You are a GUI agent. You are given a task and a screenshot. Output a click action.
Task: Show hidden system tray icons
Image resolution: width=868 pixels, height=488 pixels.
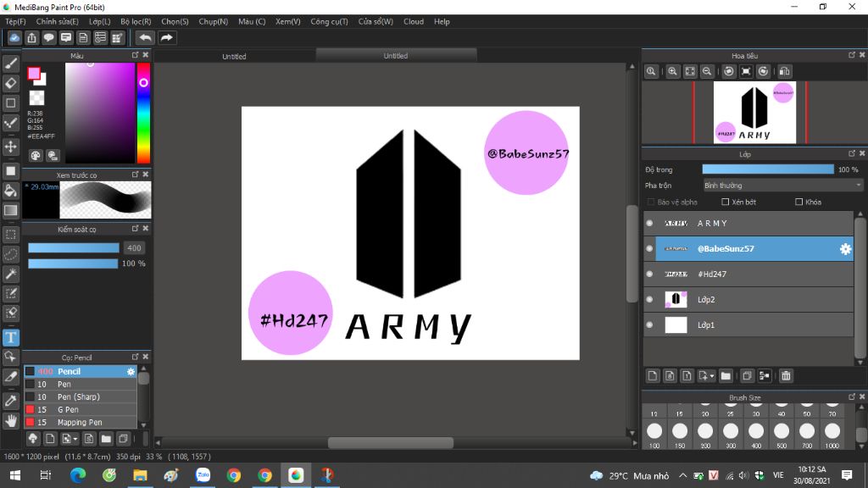pyautogui.click(x=682, y=476)
